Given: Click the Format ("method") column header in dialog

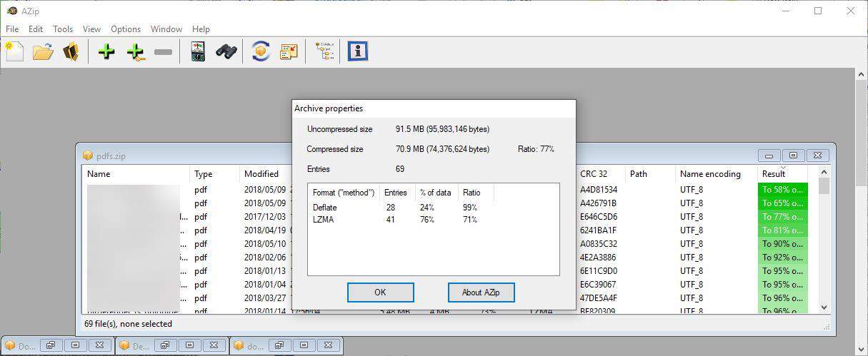Looking at the screenshot, I should coord(344,193).
